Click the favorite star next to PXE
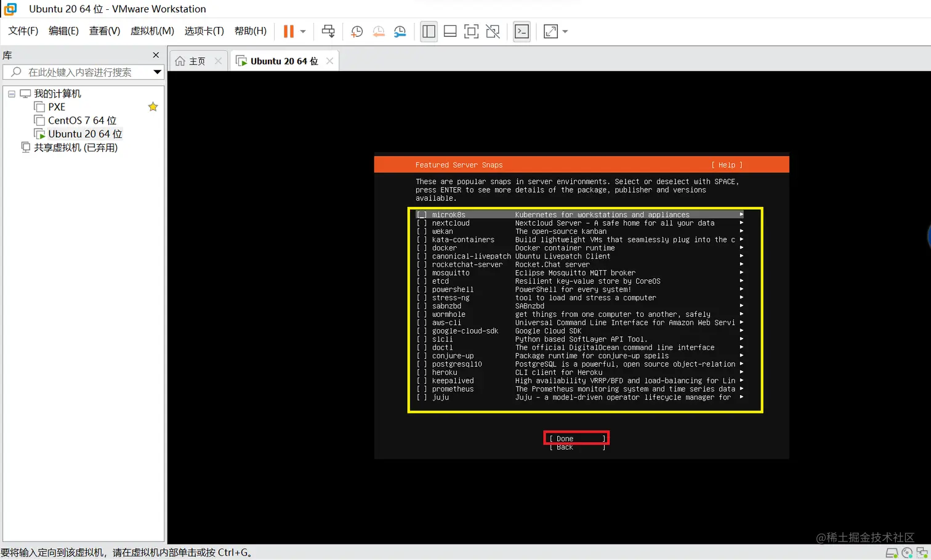 [x=153, y=107]
